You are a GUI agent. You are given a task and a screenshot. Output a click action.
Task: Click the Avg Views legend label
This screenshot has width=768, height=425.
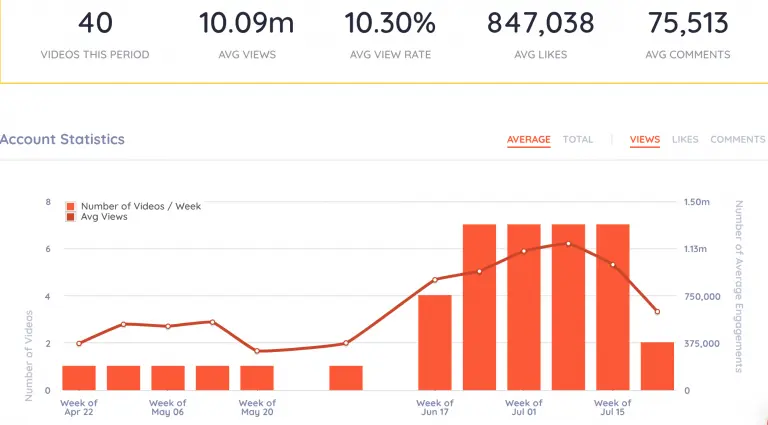[x=104, y=217]
